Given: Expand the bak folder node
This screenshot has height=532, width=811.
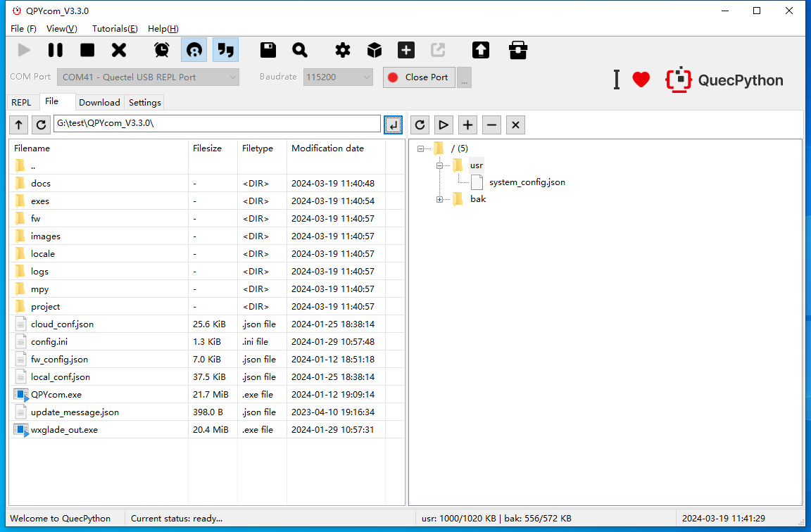Looking at the screenshot, I should point(439,200).
